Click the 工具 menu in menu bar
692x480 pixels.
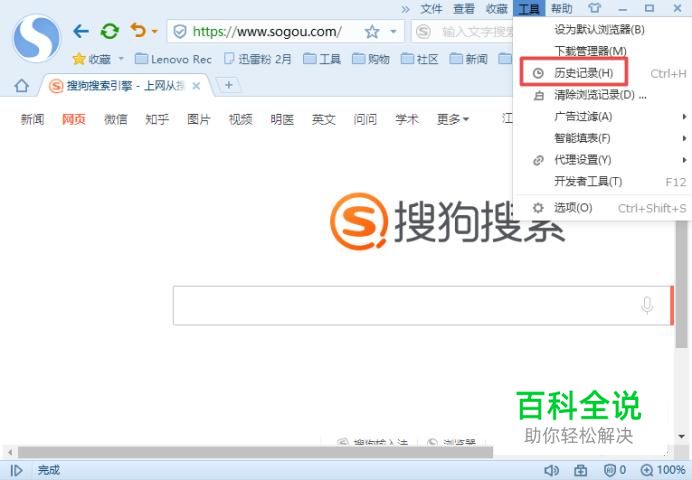(x=529, y=8)
